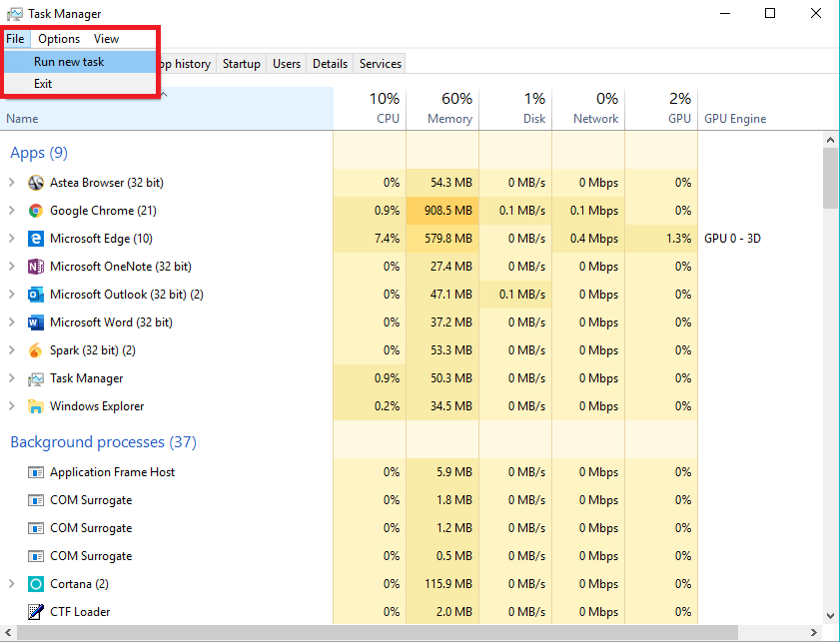Click the 579.8 MB Edge memory cell
The image size is (840, 642).
pos(442,239)
